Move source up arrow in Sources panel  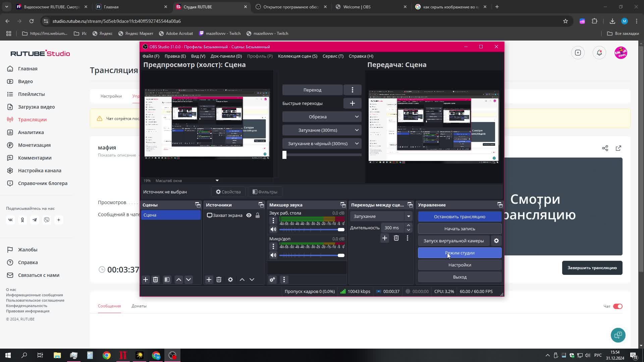[242, 280]
